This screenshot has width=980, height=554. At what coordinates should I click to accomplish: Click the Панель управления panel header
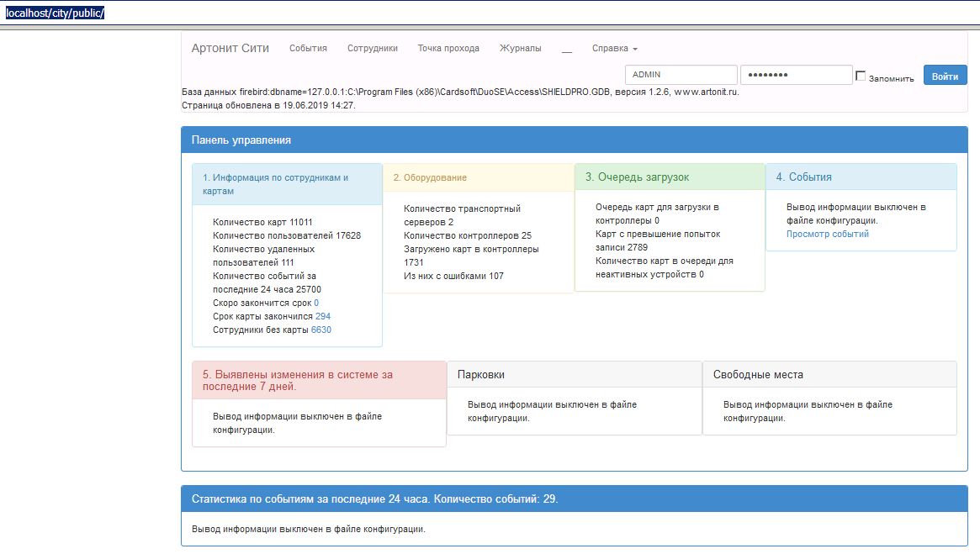pyautogui.click(x=241, y=140)
